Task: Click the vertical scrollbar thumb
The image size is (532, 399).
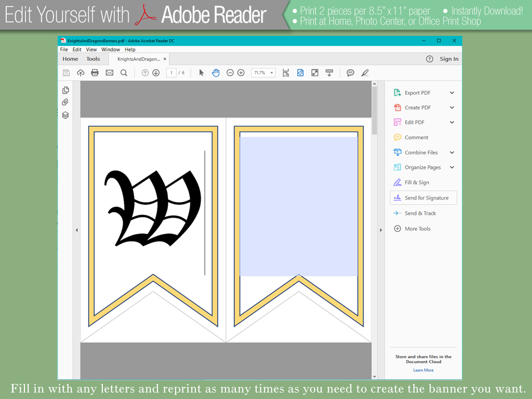Action: tap(375, 111)
